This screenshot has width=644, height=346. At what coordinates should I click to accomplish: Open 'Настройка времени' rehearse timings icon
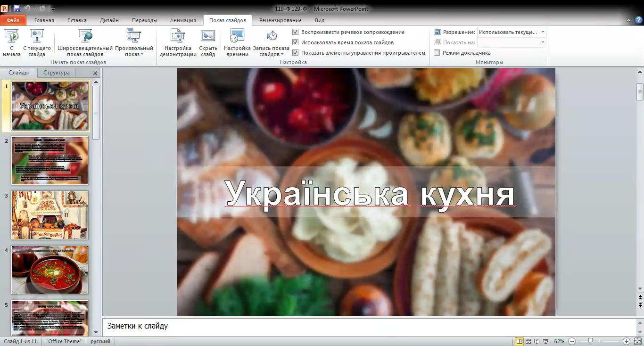click(237, 36)
